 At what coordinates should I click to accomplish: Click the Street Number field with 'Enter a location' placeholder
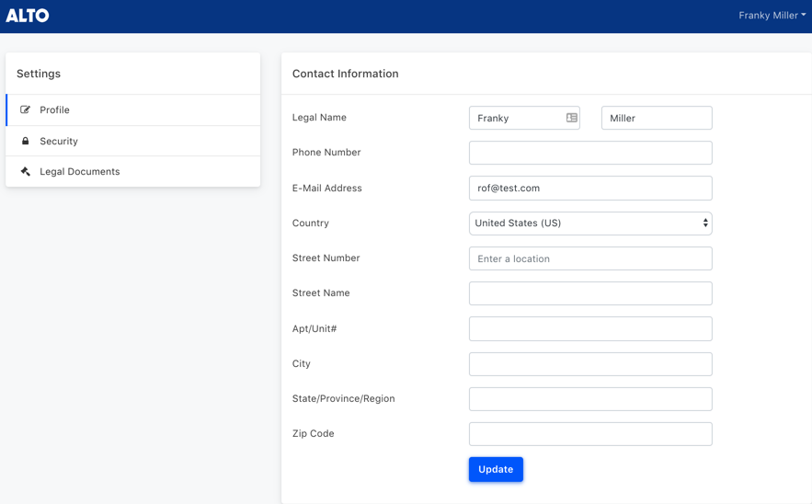[x=590, y=258]
